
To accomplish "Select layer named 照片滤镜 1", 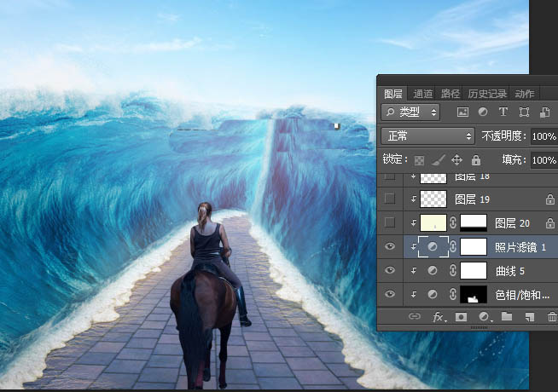I will pos(520,247).
